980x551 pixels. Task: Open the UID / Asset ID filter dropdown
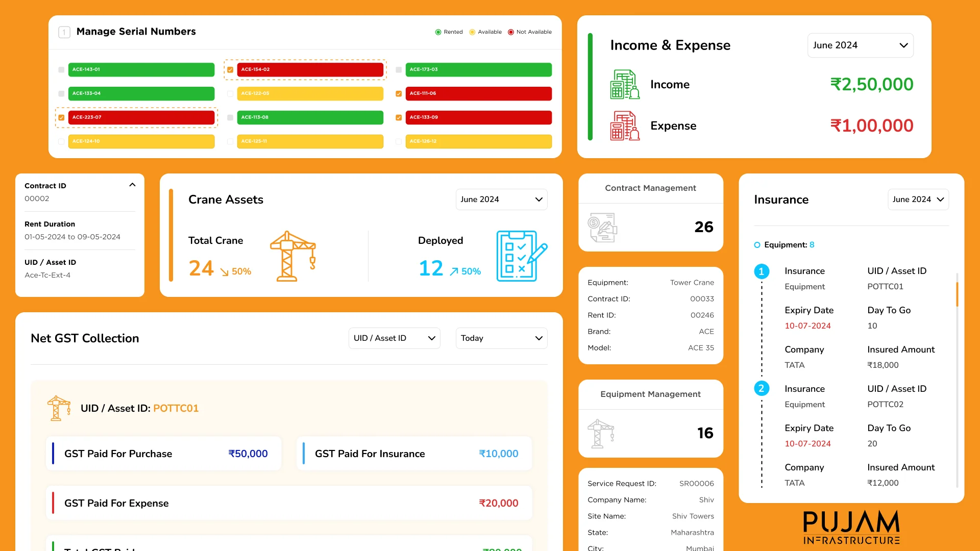[394, 338]
